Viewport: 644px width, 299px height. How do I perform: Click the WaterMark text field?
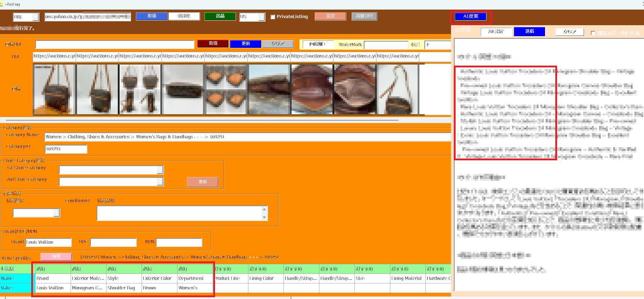click(386, 45)
